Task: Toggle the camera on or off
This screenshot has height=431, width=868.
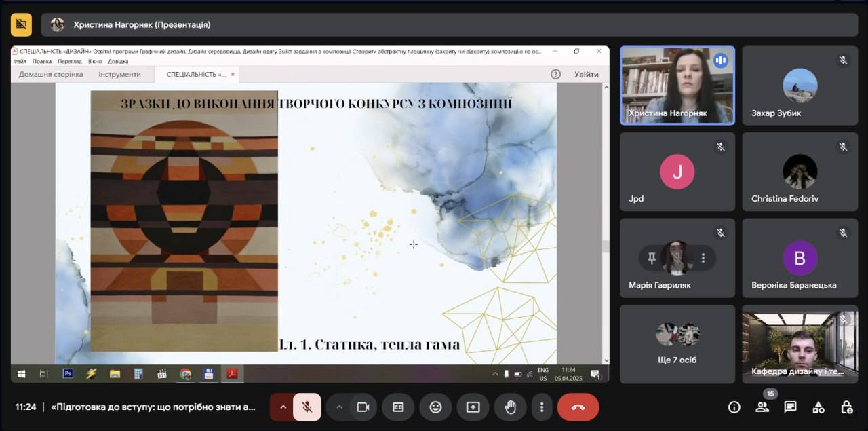Action: click(363, 407)
